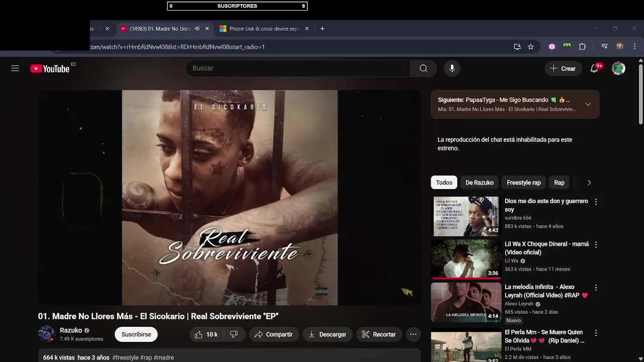Open YouTube notifications bell

click(594, 68)
